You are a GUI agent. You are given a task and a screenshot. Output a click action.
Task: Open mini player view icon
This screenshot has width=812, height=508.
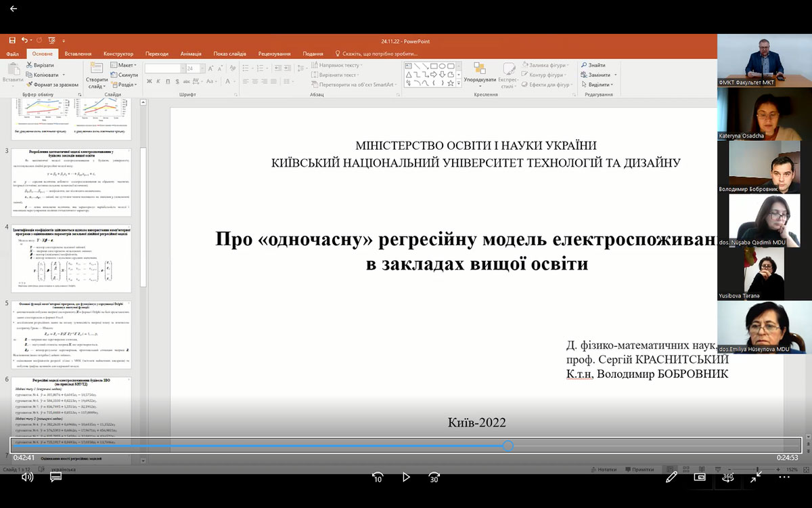click(x=700, y=477)
